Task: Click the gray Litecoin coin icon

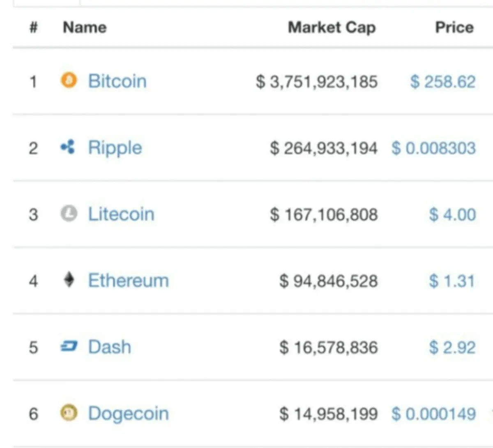Action: 69,214
